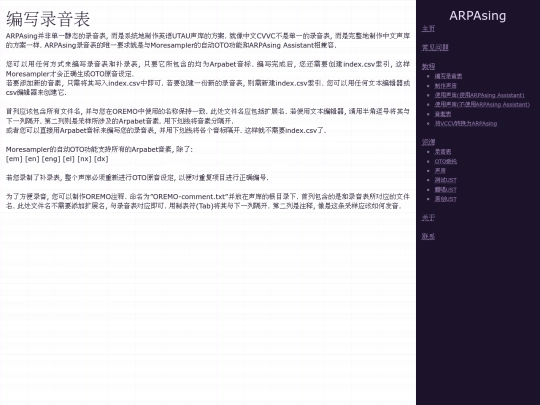
Task: Open the 常见问题 FAQ link
Action: click(435, 48)
